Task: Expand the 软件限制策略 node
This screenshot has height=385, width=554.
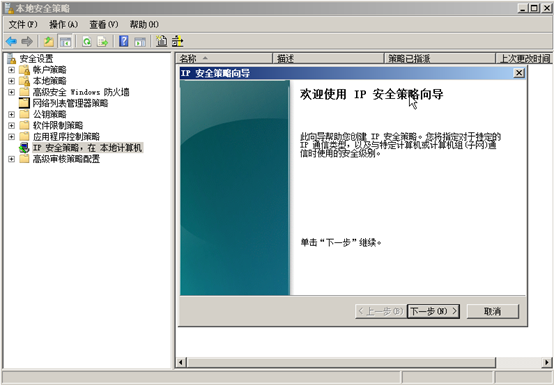Action: tap(11, 125)
